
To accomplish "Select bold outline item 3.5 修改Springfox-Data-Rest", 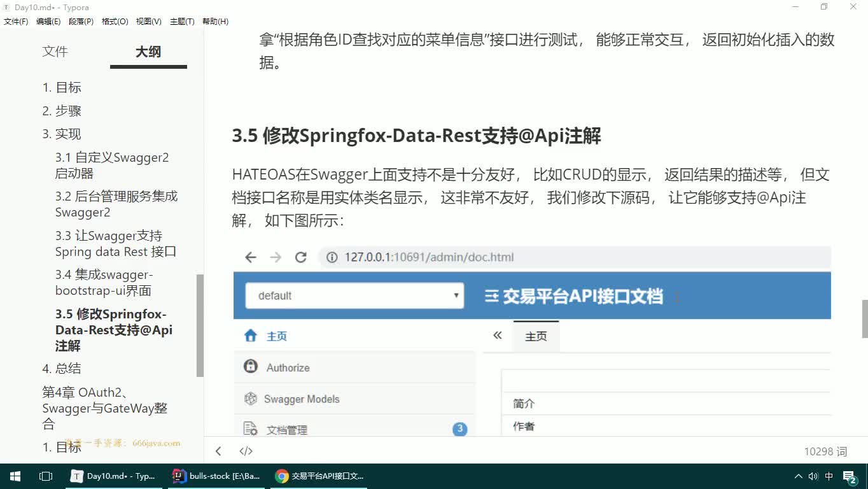I will pos(114,330).
